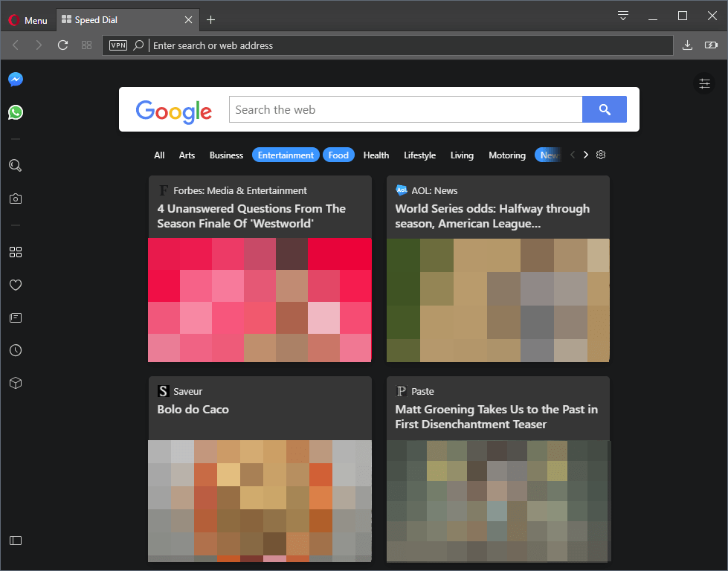Image resolution: width=728 pixels, height=571 pixels.
Task: Click the Start Page grid icon in toolbar
Action: point(86,45)
